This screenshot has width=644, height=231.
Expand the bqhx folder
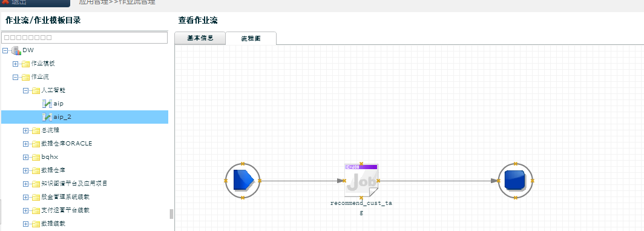point(25,157)
